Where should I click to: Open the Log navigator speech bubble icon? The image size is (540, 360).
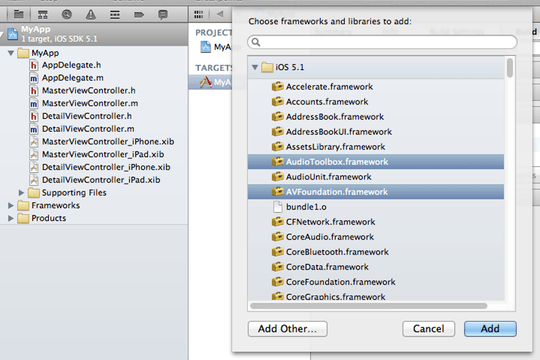163,14
